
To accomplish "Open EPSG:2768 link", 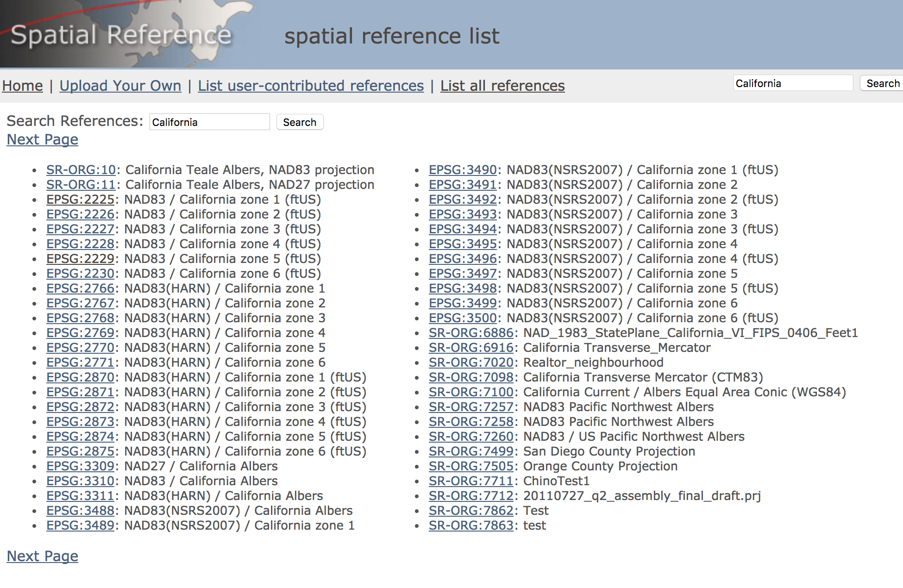I will (81, 318).
